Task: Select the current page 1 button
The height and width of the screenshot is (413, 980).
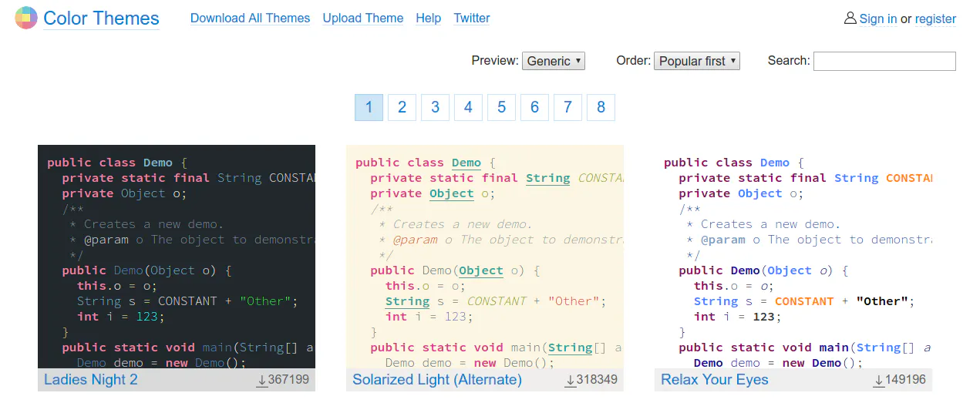Action: pyautogui.click(x=369, y=107)
